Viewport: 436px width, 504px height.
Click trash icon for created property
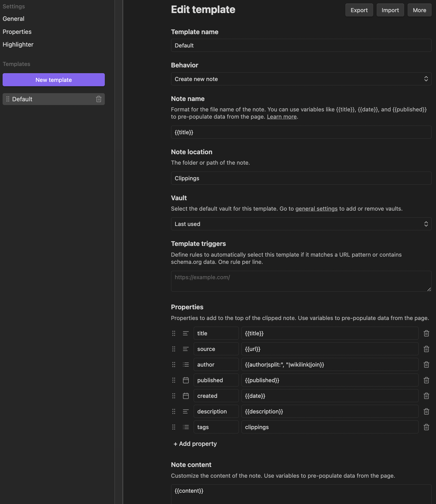coord(426,396)
